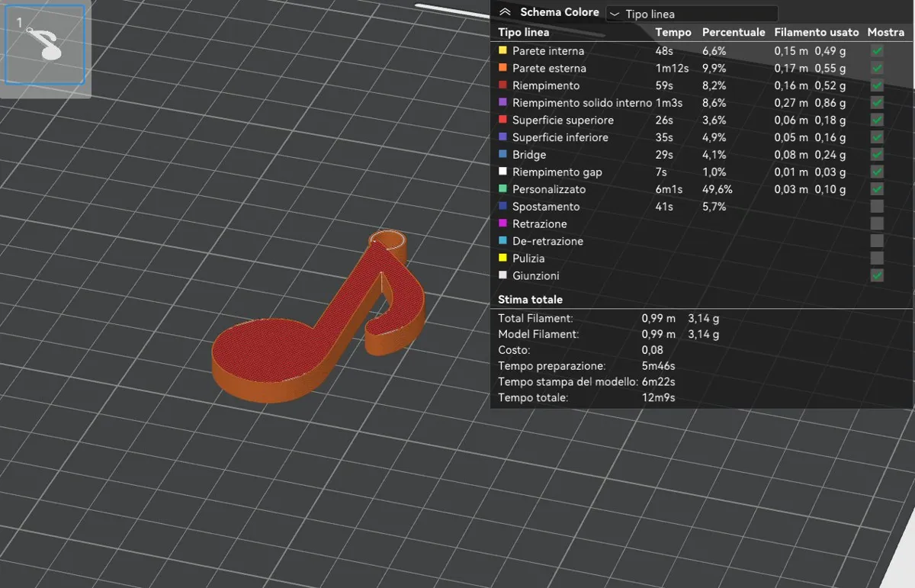Click Tempo stampa del modello value 6m22s
This screenshot has height=588, width=915.
click(660, 381)
